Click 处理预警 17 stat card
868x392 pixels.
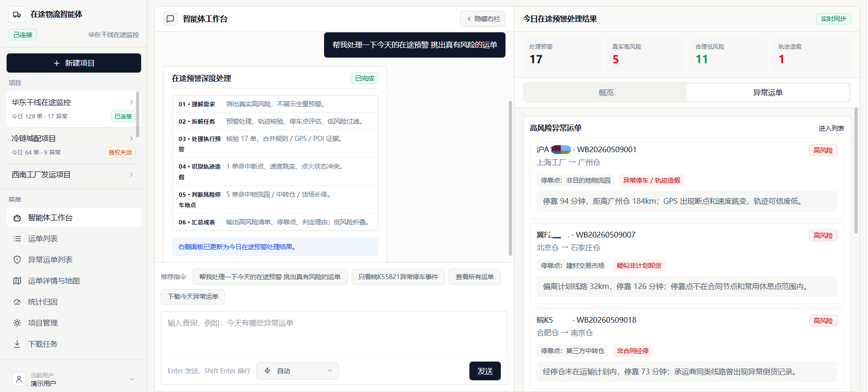(x=562, y=54)
